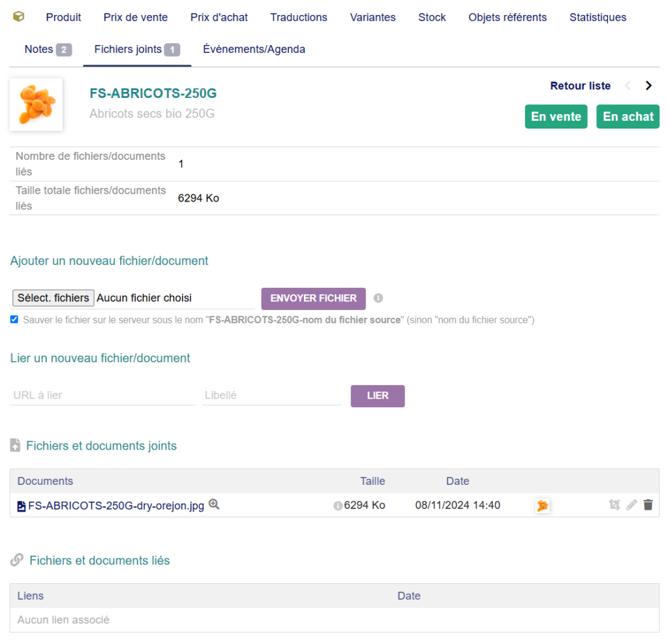Click the info icon next to Envoyer Fichier
Viewport: 668px width, 644px height.
[378, 298]
